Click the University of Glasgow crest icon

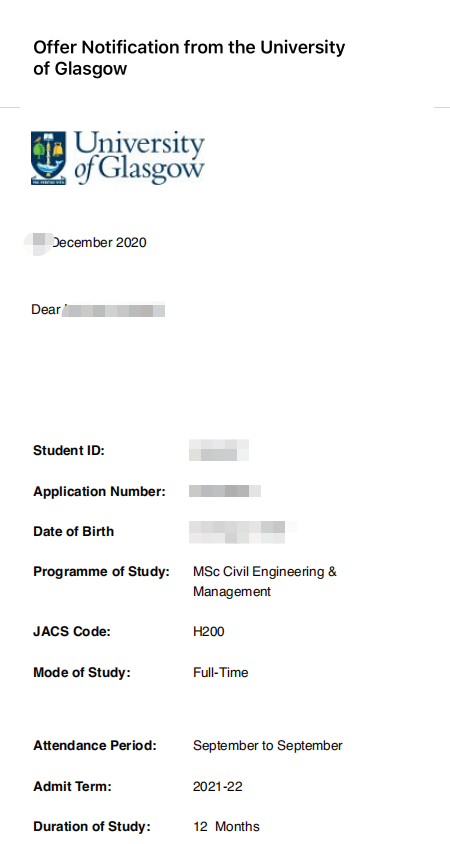[48, 158]
